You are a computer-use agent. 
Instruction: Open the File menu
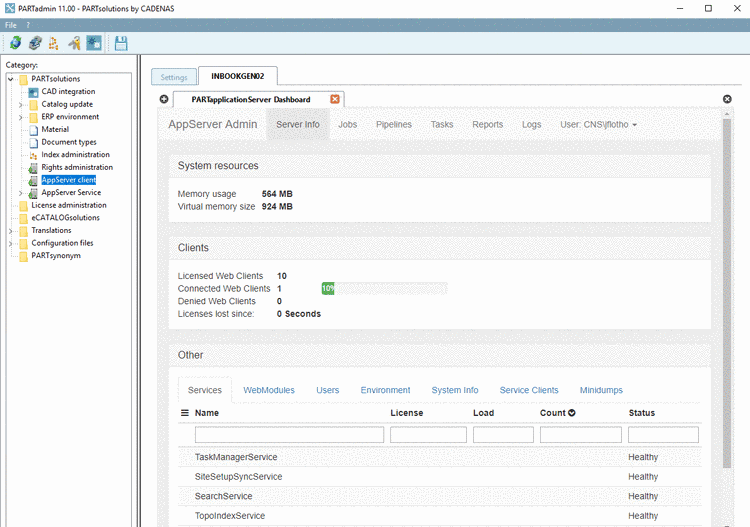tap(11, 25)
